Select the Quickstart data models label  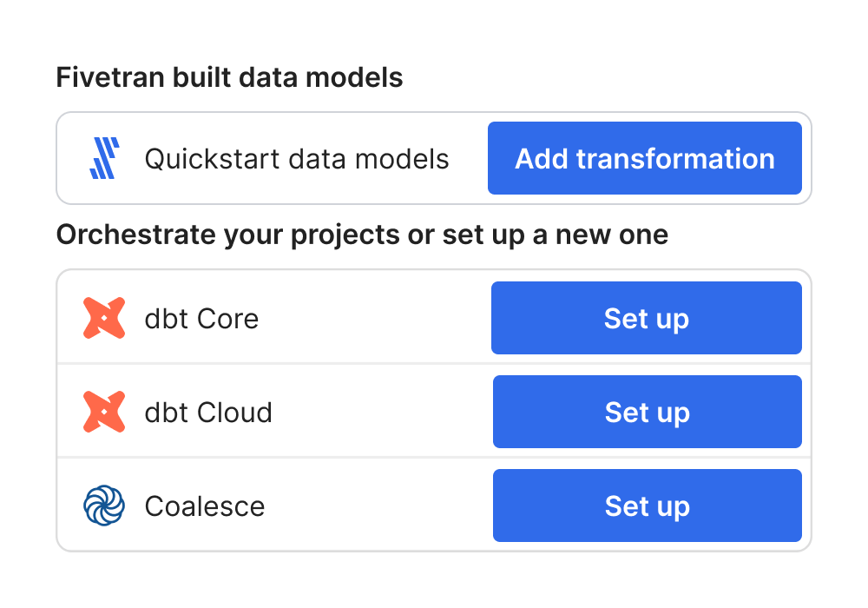coord(297,159)
